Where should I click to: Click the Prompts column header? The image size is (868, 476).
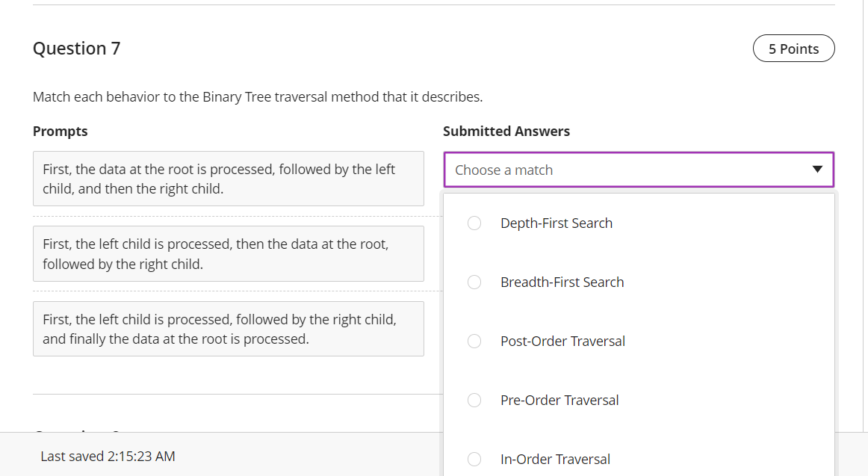click(60, 131)
